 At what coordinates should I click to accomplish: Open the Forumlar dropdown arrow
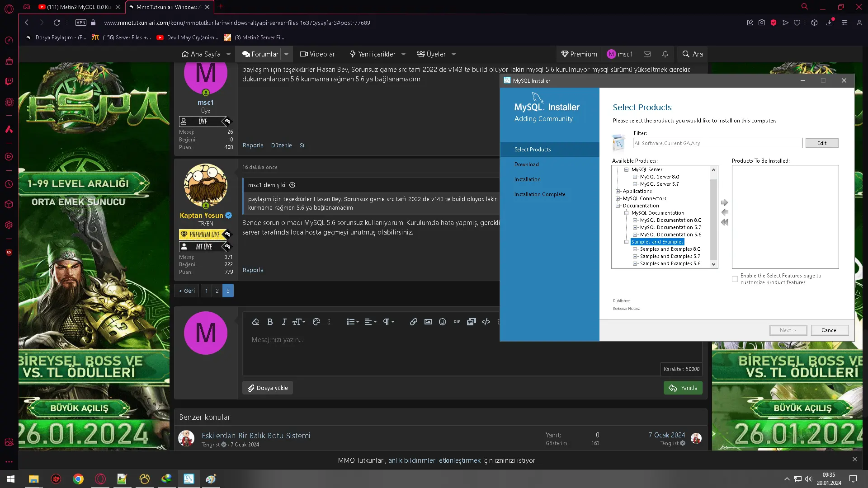point(286,54)
